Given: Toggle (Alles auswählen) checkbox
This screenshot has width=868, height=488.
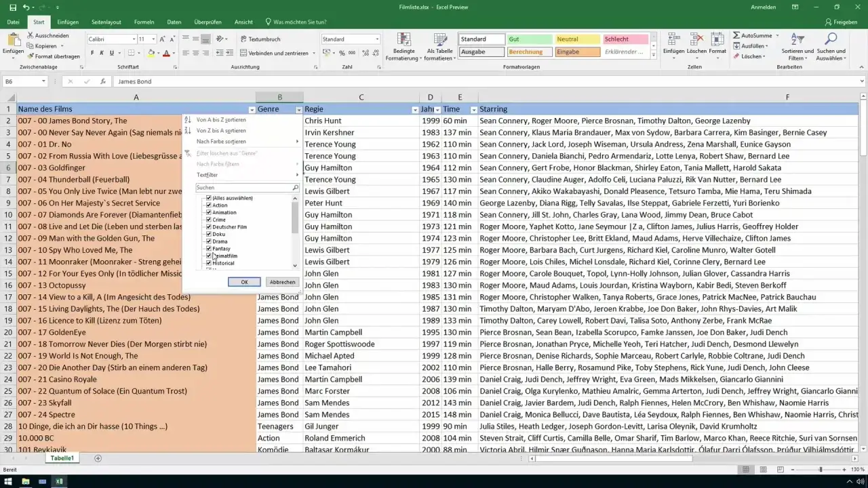Looking at the screenshot, I should 209,198.
